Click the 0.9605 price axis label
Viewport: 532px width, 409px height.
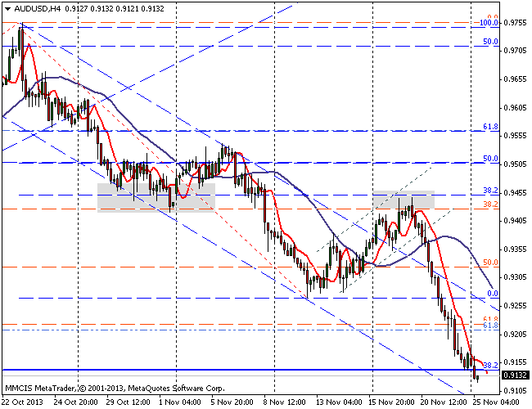pyautogui.click(x=516, y=108)
